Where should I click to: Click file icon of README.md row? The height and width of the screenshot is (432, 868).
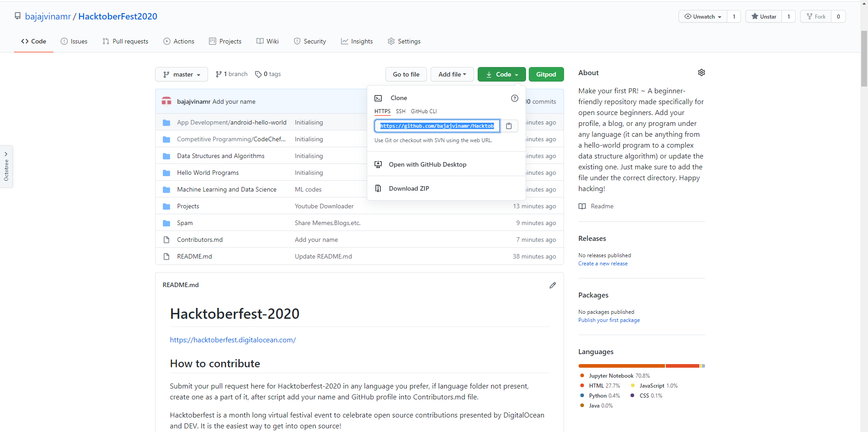click(x=166, y=257)
